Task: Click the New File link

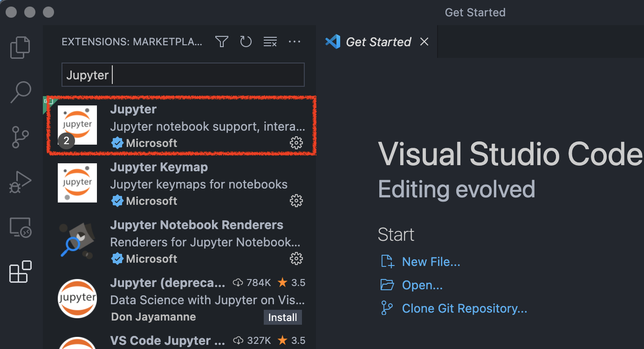Action: 430,261
